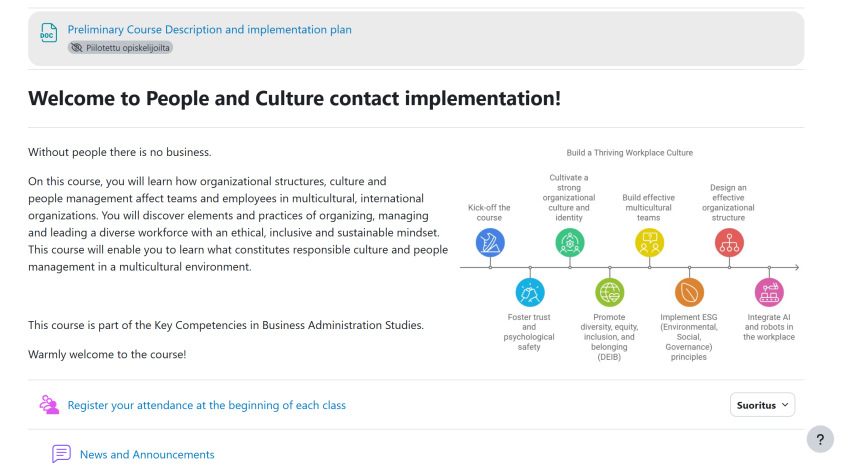Click the green DEIB globe icon
Screen dimensions: 858x474
tap(609, 293)
